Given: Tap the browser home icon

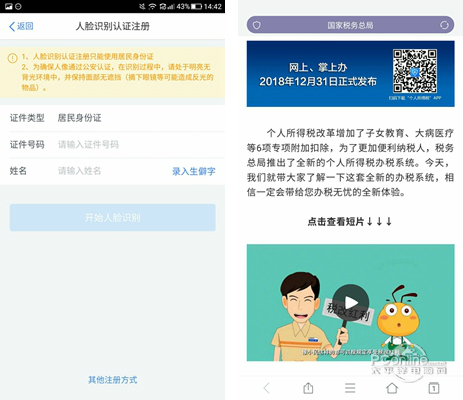Looking at the screenshot, I should [392, 388].
